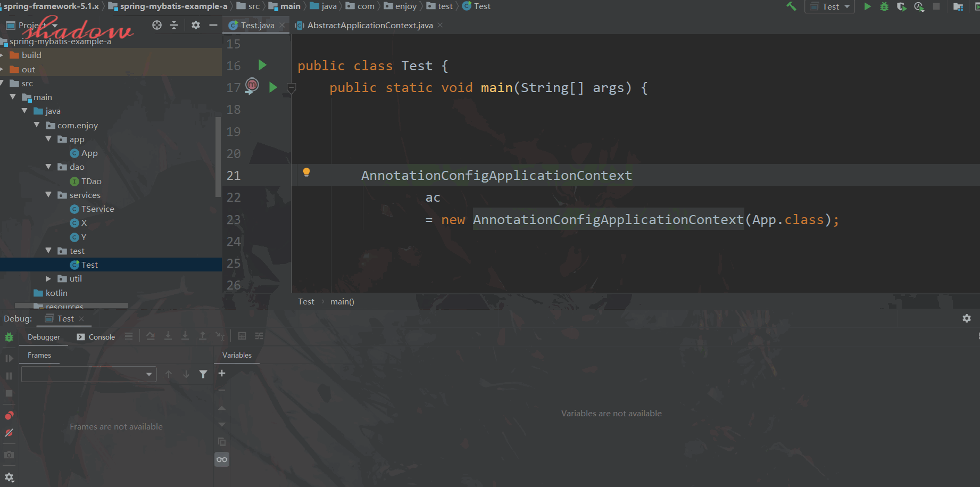Start debugging with the top toolbar bug icon
980x487 pixels.
click(884, 6)
